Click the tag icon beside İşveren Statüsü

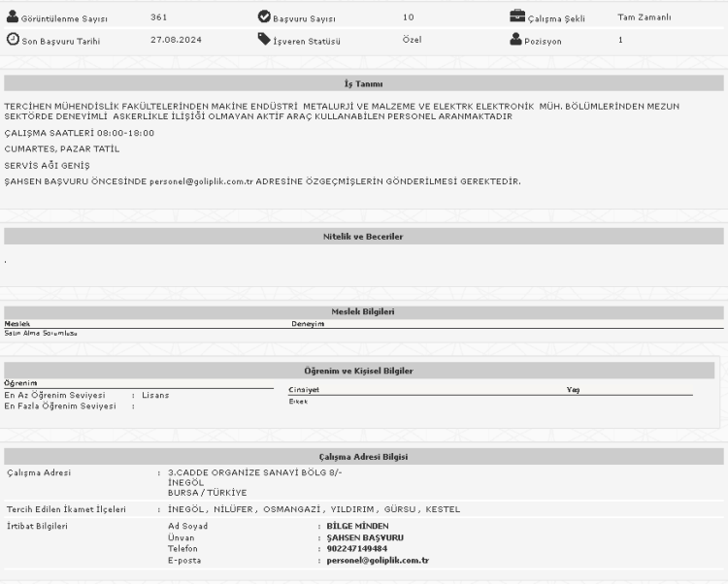(x=264, y=40)
